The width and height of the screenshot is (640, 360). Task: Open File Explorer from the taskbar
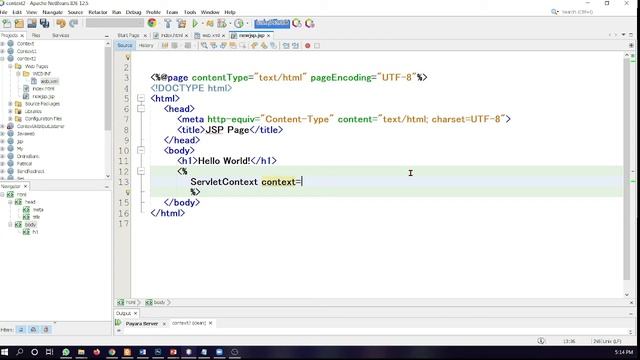coord(81,352)
